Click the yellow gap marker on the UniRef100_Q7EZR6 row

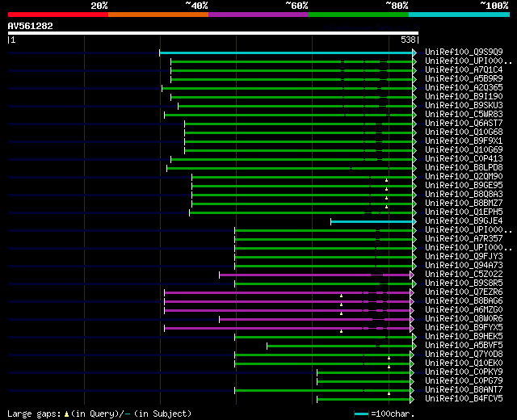[341, 296]
